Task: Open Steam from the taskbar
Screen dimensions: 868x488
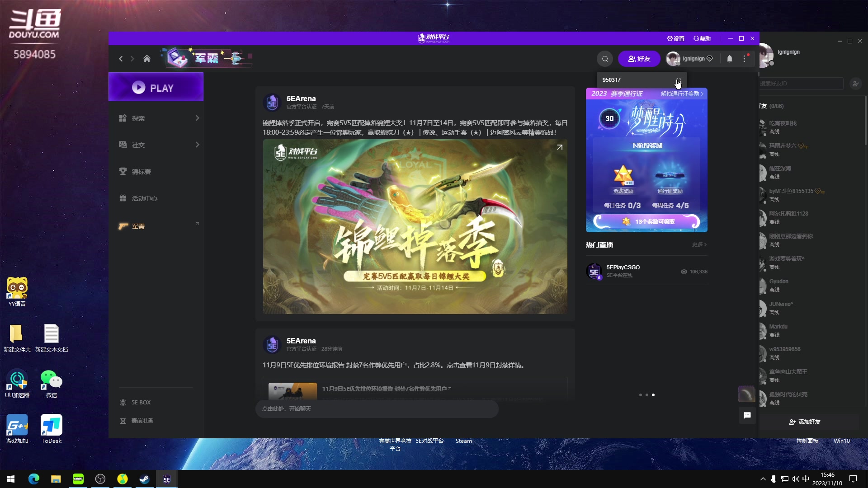Action: click(x=144, y=479)
